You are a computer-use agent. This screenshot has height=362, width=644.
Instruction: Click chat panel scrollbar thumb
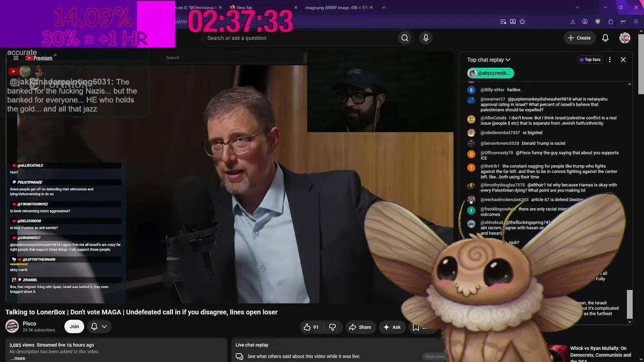point(629,303)
